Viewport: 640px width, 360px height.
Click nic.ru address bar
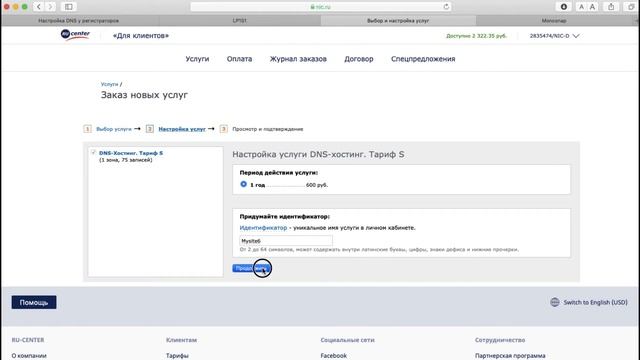coord(320,7)
